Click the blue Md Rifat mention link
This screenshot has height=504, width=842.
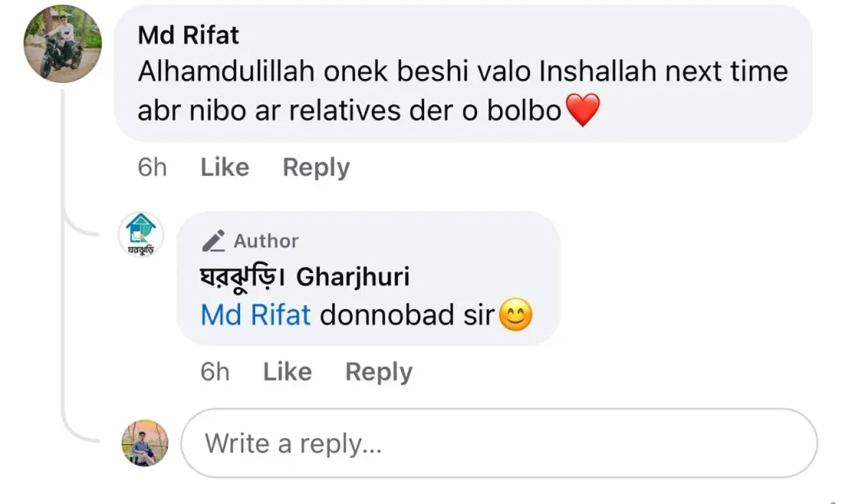pos(256,315)
